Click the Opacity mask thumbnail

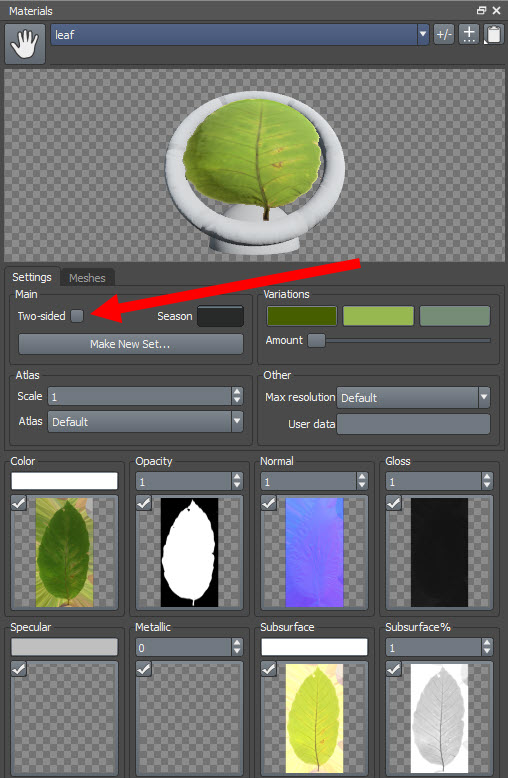[190, 552]
